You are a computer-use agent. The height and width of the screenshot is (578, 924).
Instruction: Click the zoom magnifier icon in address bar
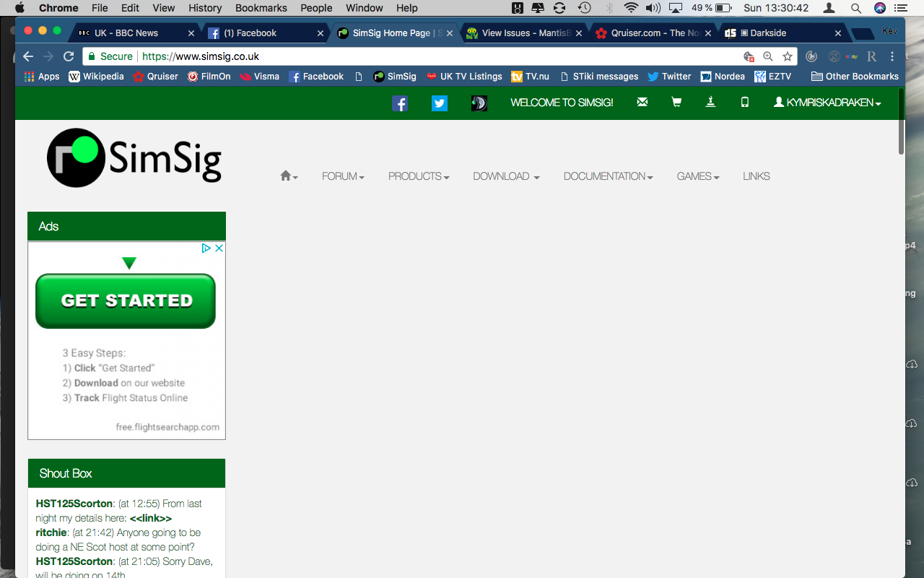(768, 56)
